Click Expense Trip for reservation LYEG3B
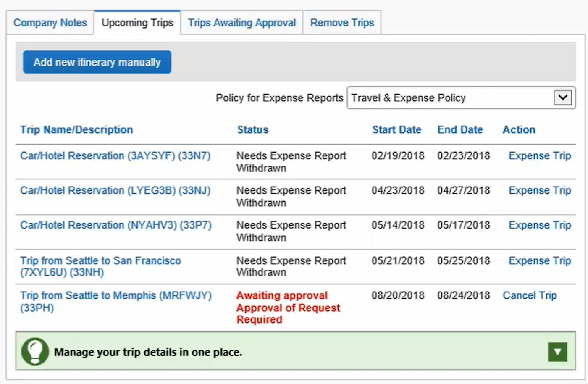 (540, 190)
